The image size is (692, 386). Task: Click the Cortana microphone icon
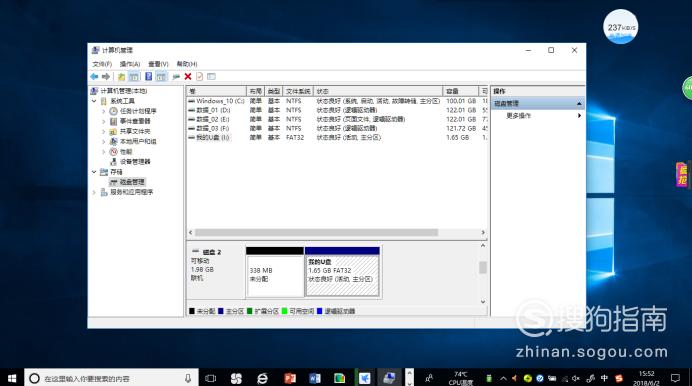188,378
